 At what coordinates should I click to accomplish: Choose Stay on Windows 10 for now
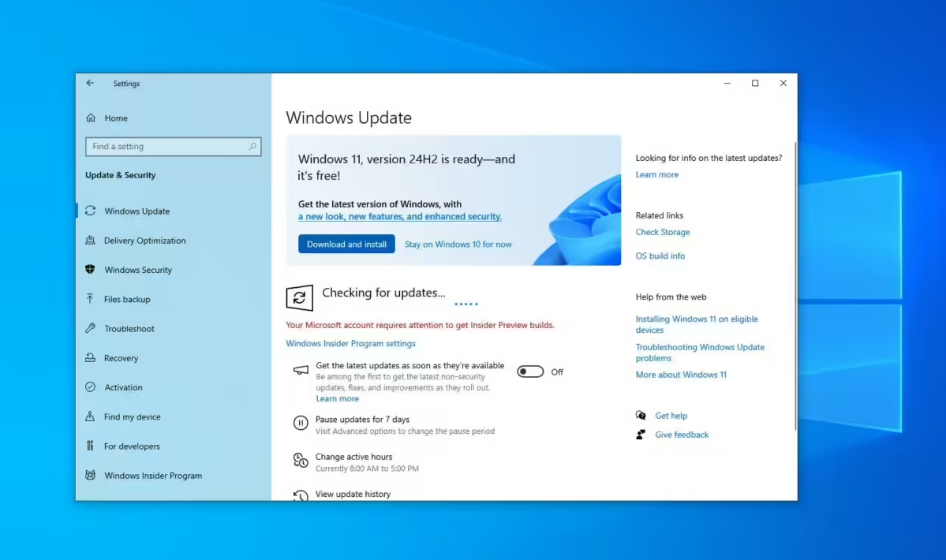(x=458, y=245)
